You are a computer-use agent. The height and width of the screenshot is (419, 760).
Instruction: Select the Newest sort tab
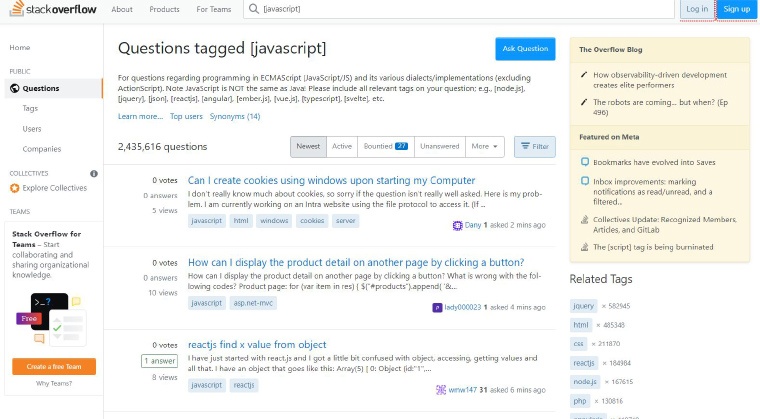pyautogui.click(x=308, y=146)
